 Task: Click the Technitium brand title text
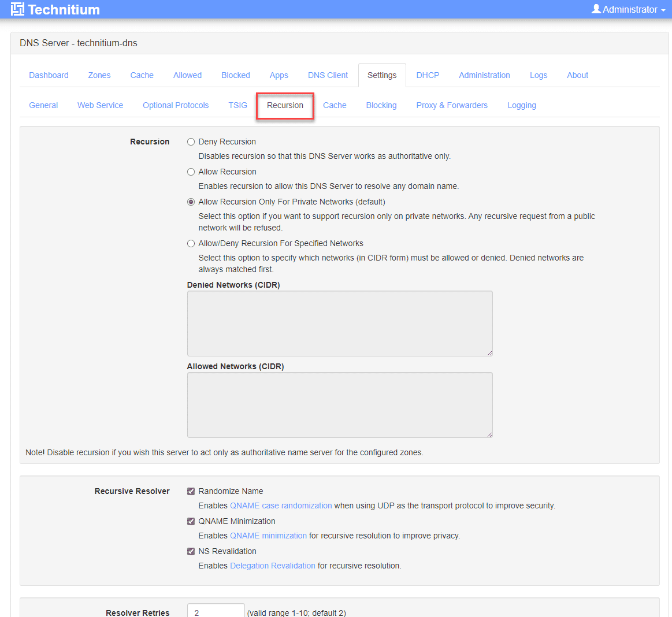pyautogui.click(x=64, y=9)
